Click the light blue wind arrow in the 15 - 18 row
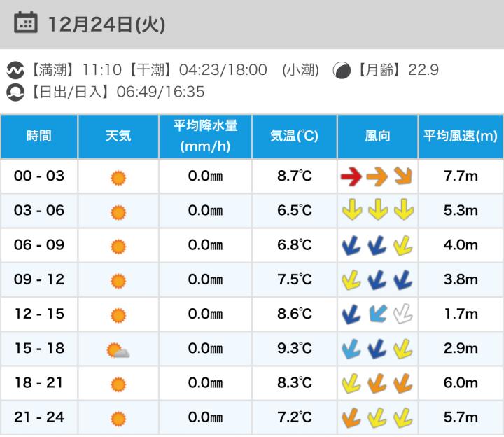 (x=351, y=349)
